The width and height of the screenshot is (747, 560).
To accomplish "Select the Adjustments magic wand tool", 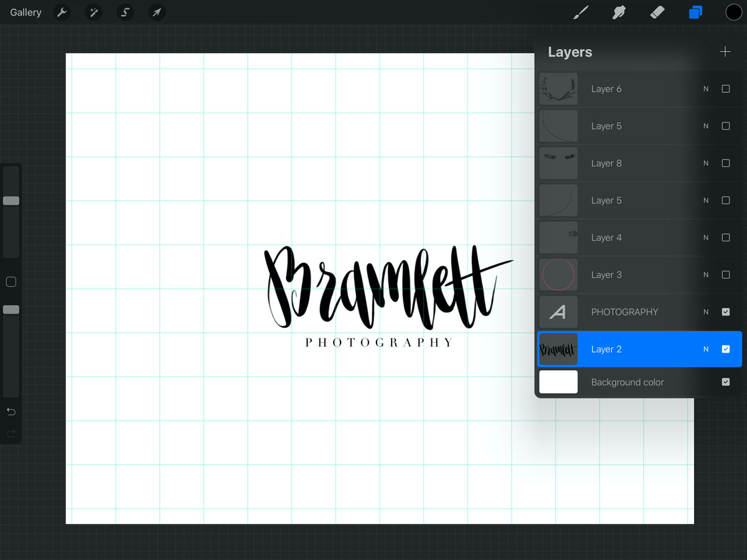I will click(x=93, y=12).
